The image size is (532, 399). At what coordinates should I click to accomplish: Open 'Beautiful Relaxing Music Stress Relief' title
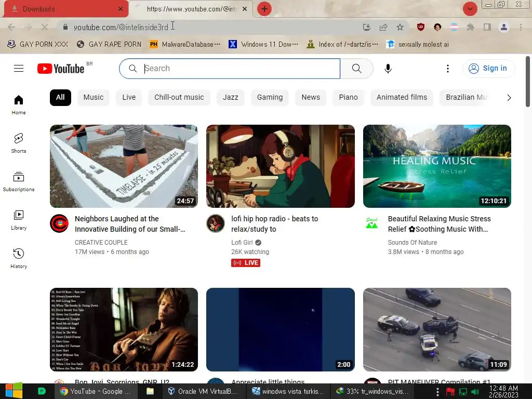[440, 224]
